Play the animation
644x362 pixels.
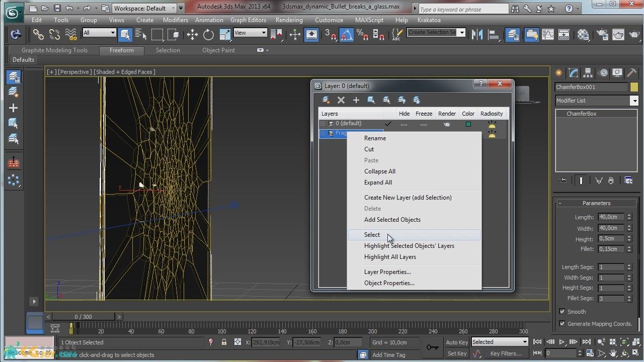tap(562, 342)
